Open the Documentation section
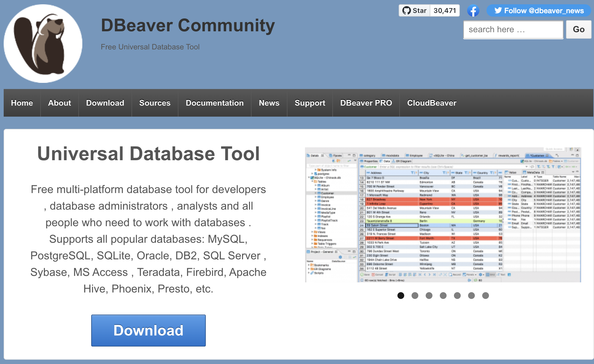 [214, 103]
